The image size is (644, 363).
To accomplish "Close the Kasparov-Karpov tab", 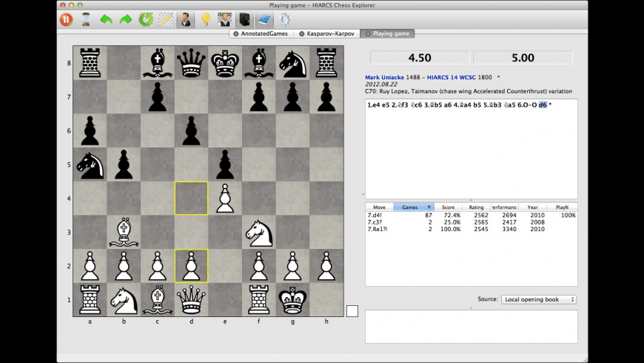I will tap(301, 34).
